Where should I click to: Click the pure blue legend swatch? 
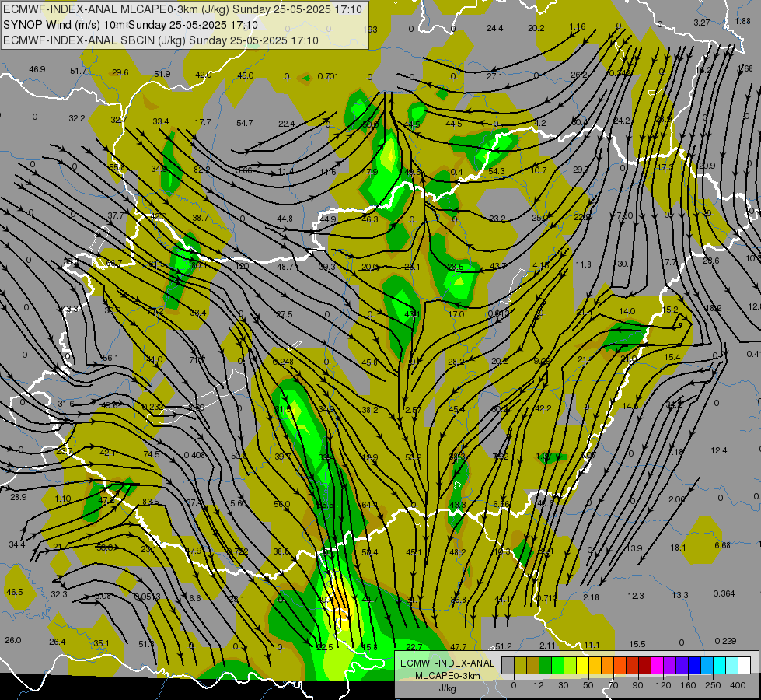(694, 665)
